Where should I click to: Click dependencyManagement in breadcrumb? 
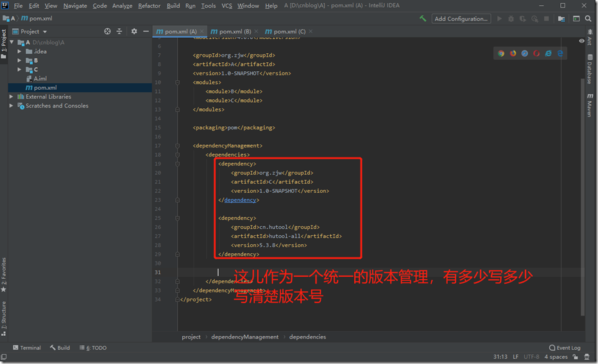(245, 336)
